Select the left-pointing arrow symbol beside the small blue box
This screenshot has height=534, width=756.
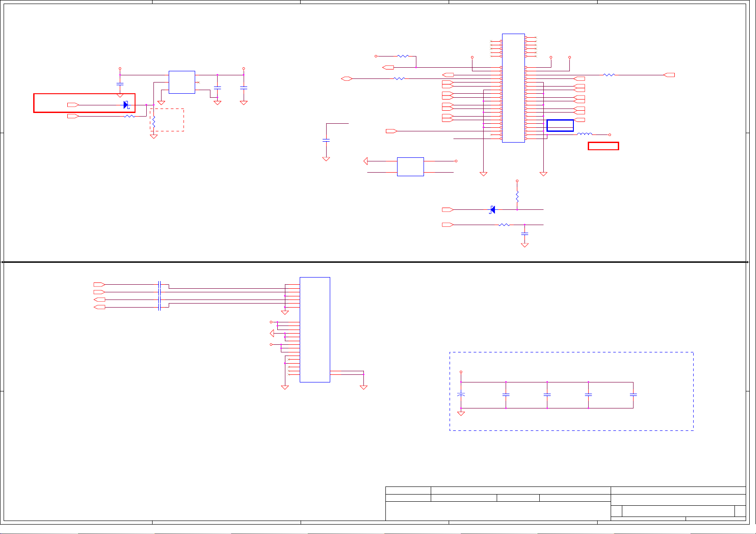coord(366,161)
